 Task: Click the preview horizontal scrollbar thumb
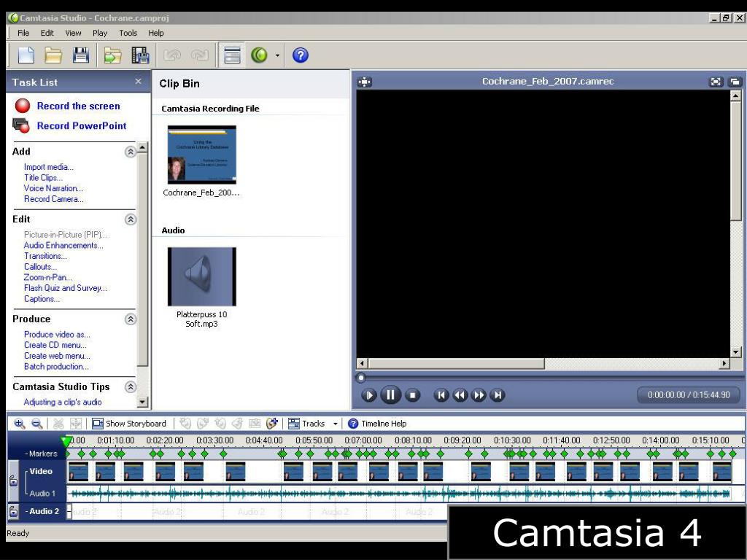point(456,363)
